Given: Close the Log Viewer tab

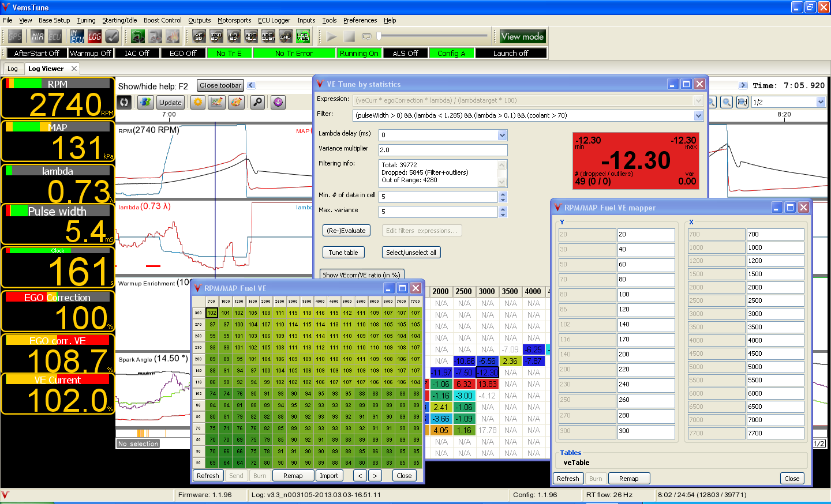Looking at the screenshot, I should point(74,69).
